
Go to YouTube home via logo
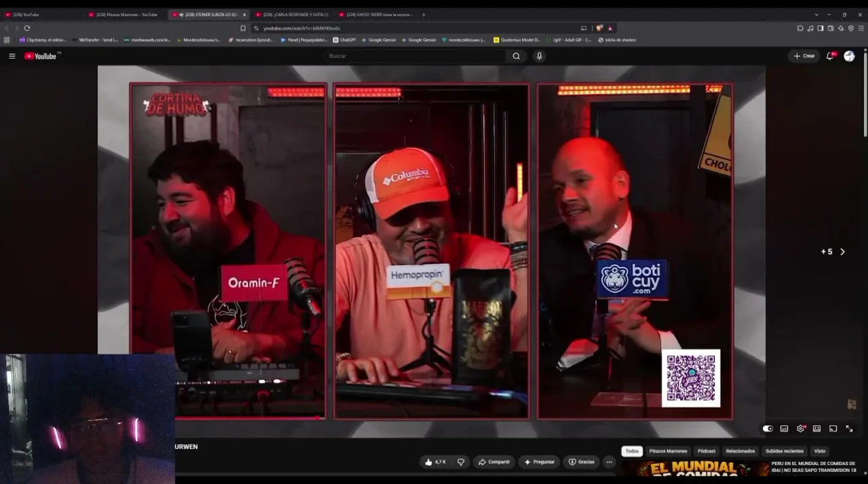point(41,56)
